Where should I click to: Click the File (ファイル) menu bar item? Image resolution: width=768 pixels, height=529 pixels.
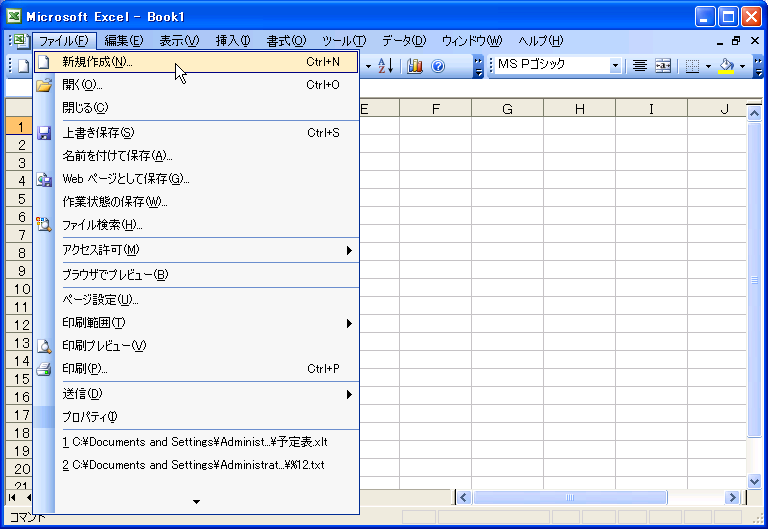64,41
